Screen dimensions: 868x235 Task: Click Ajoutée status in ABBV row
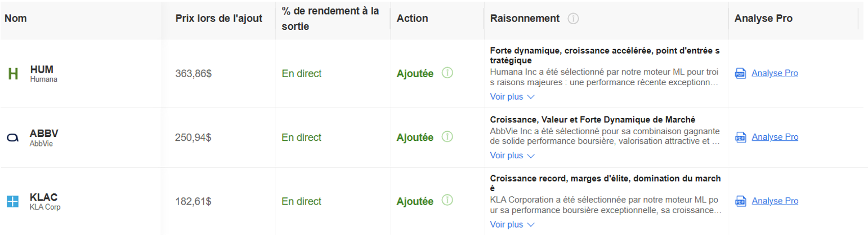[x=415, y=138]
